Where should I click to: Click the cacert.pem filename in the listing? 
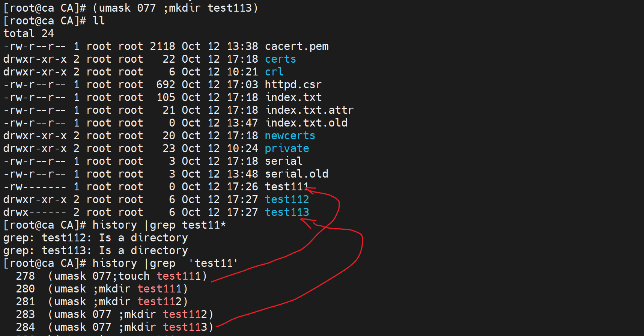point(296,47)
